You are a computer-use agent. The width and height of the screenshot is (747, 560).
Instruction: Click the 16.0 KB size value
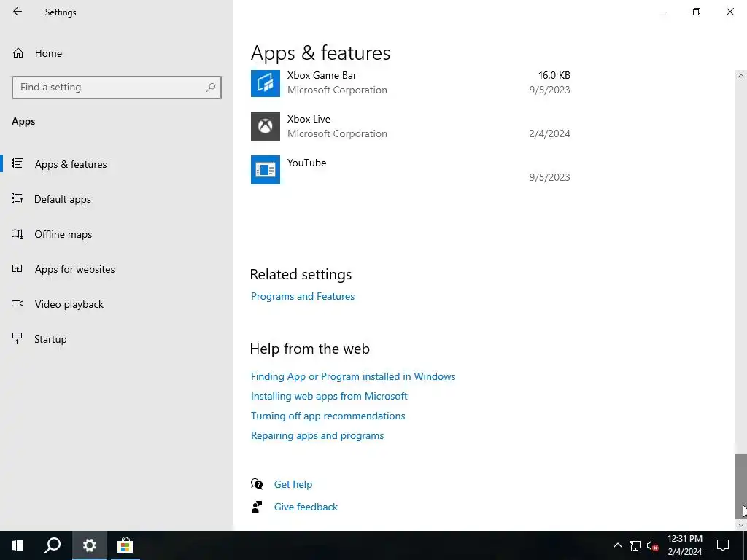[554, 75]
